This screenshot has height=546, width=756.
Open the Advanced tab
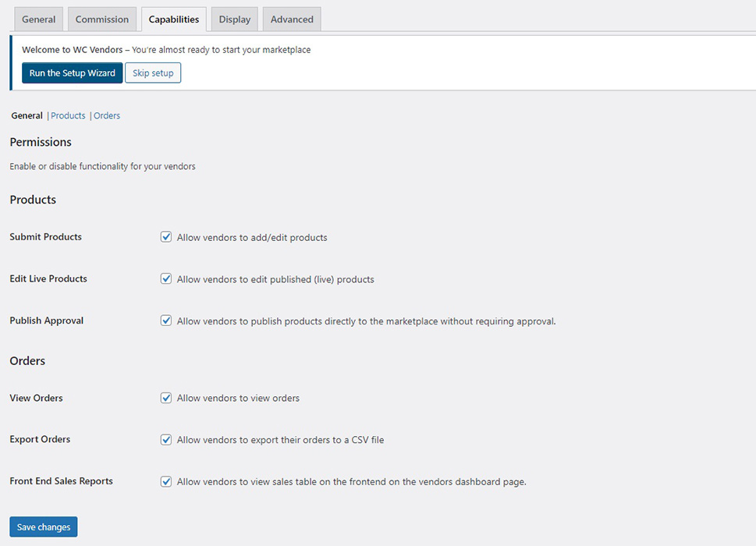[x=292, y=19]
